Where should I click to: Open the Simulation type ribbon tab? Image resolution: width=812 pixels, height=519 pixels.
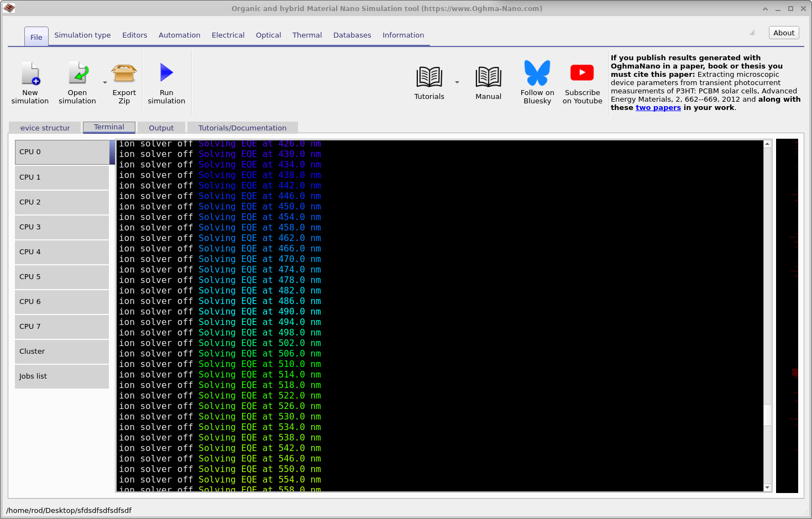(82, 35)
